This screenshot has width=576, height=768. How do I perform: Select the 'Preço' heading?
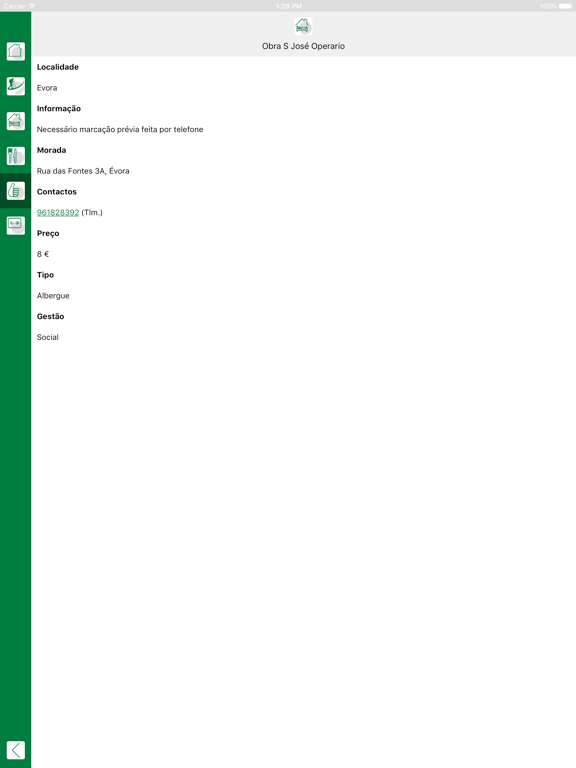(x=48, y=234)
